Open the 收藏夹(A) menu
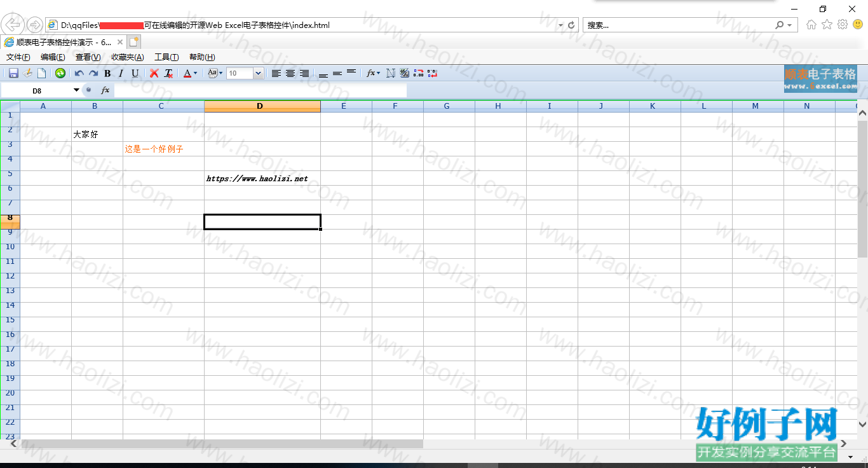 128,57
